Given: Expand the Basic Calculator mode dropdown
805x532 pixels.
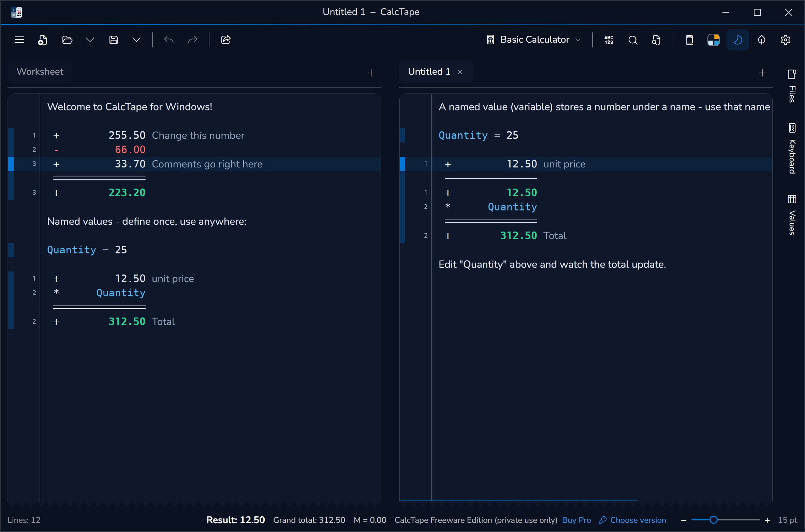Looking at the screenshot, I should click(x=534, y=40).
